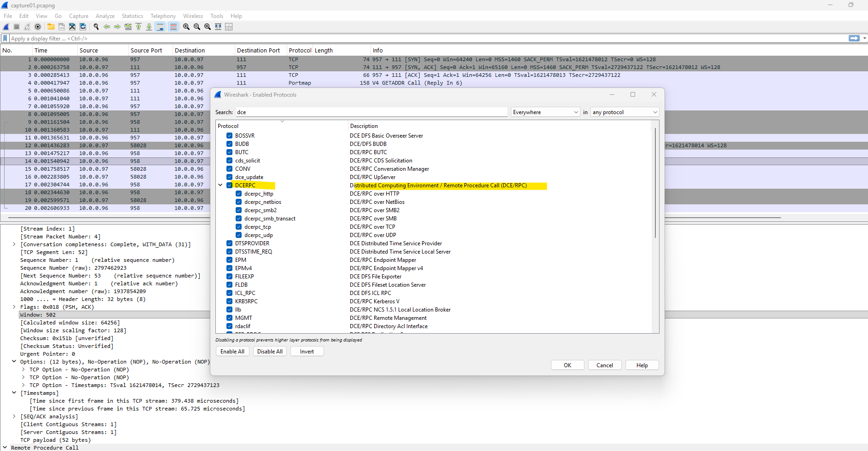Go forward in packet history

pos(117,27)
